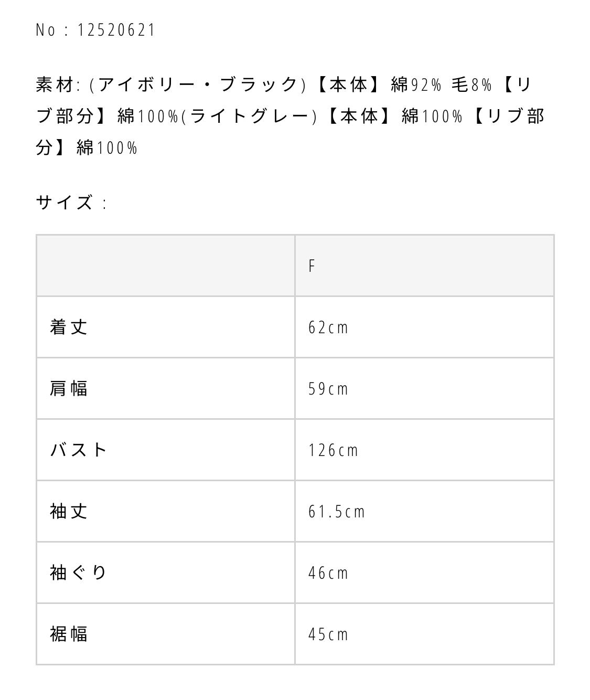Click the 45cm hem width value

coord(328,634)
